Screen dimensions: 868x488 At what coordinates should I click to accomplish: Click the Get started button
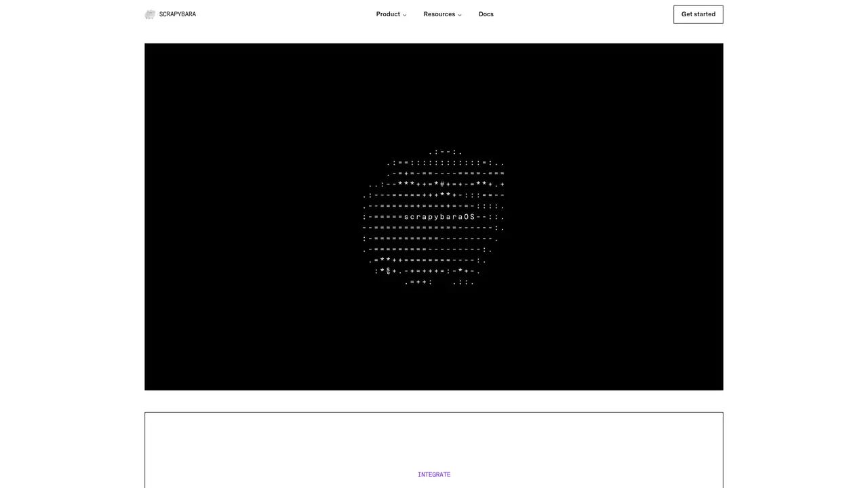coord(698,14)
